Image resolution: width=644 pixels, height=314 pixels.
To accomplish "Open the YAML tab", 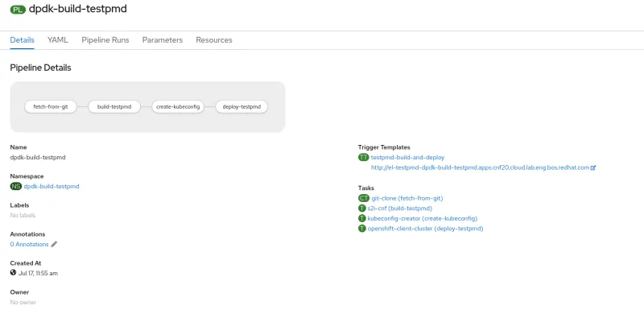I will tap(58, 40).
